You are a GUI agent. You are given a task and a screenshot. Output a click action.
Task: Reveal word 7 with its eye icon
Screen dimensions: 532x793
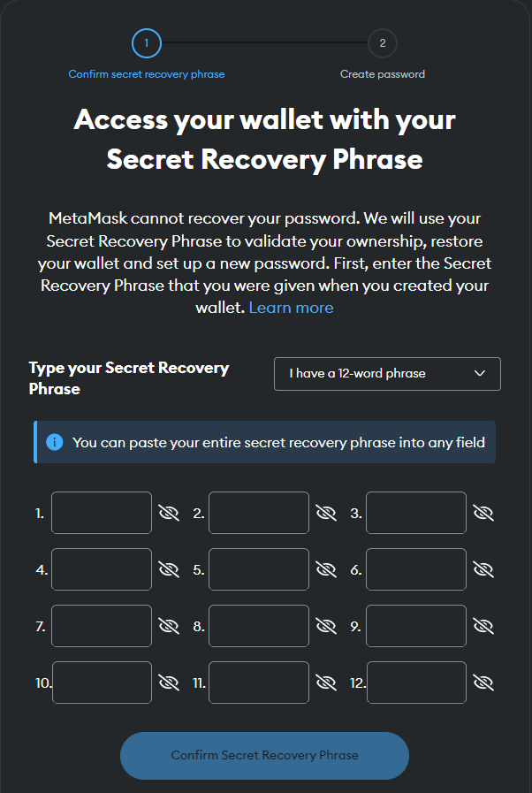[170, 625]
